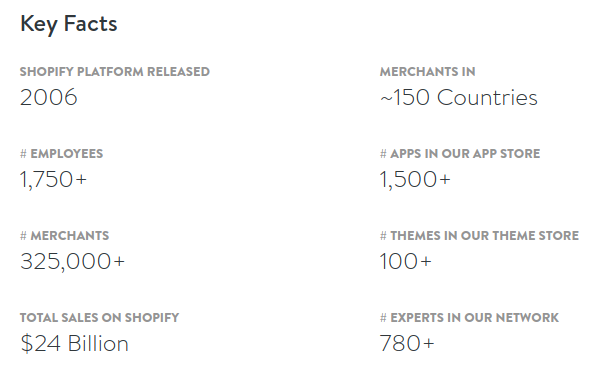This screenshot has width=599, height=390.
Task: Select the Total Sales On Shopify label
Action: pos(100,318)
